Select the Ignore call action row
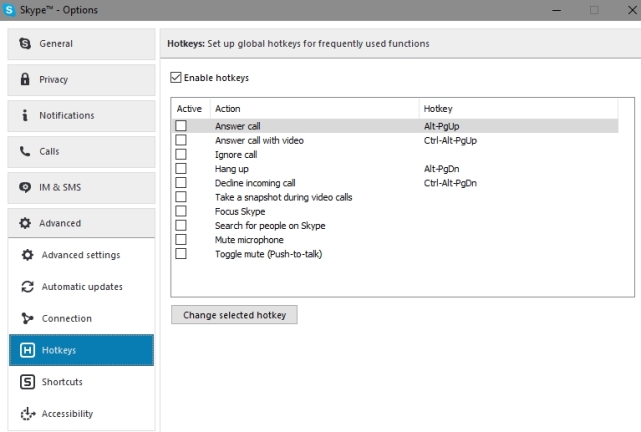Image resolution: width=641 pixels, height=432 pixels. [x=395, y=154]
